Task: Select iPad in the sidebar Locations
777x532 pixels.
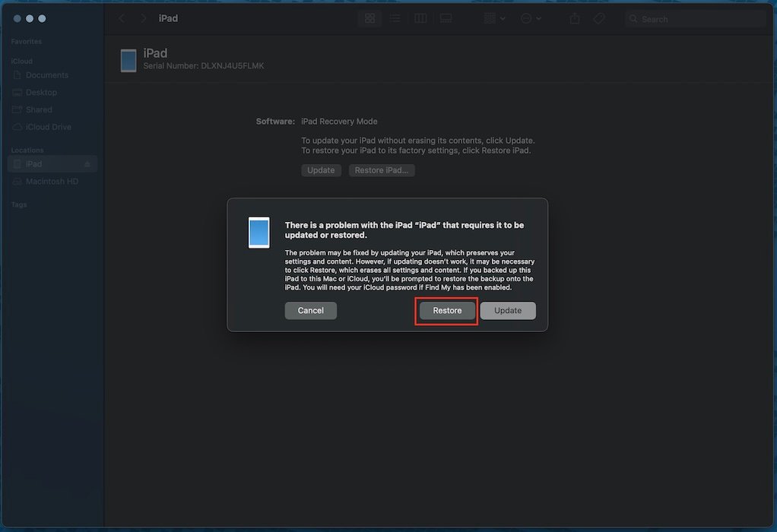Action: pos(52,164)
